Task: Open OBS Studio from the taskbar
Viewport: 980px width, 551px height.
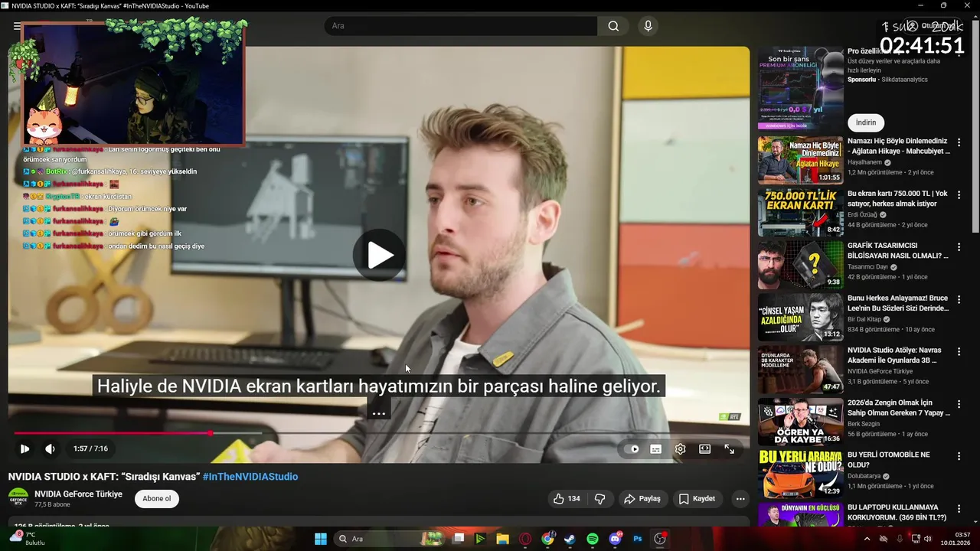Action: (660, 539)
